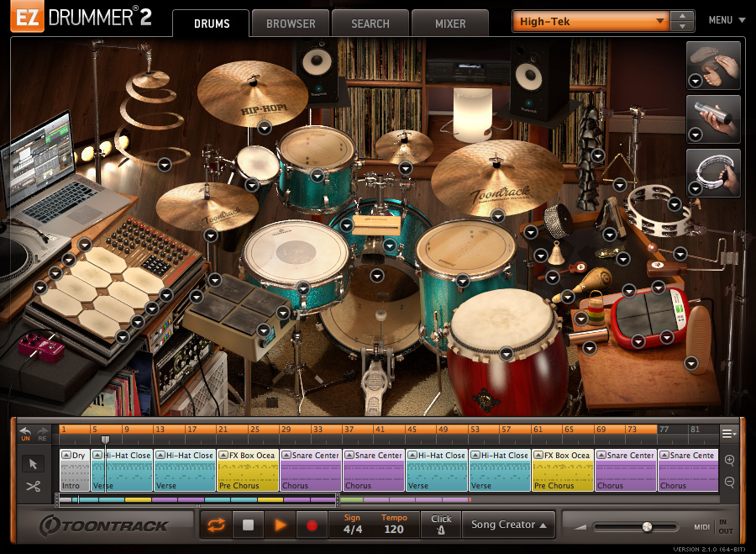
Task: Open the tabletop tambourine dropdown arrow
Action: tap(675, 203)
